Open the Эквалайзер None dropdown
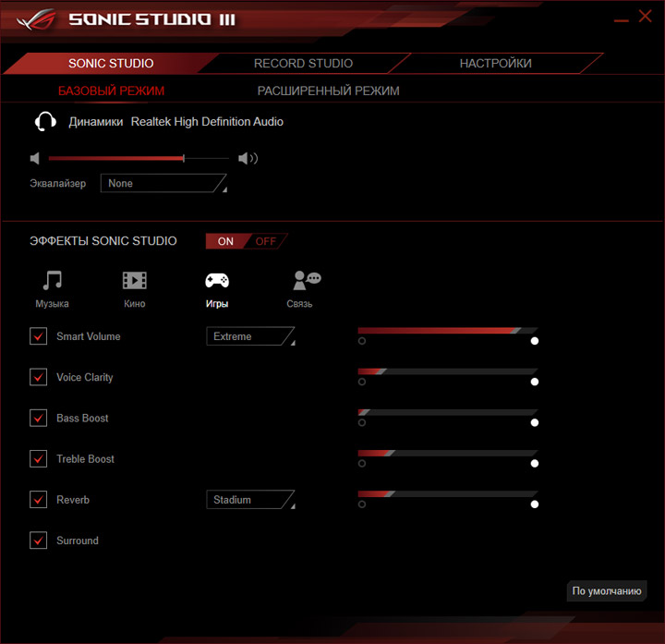 click(x=163, y=183)
